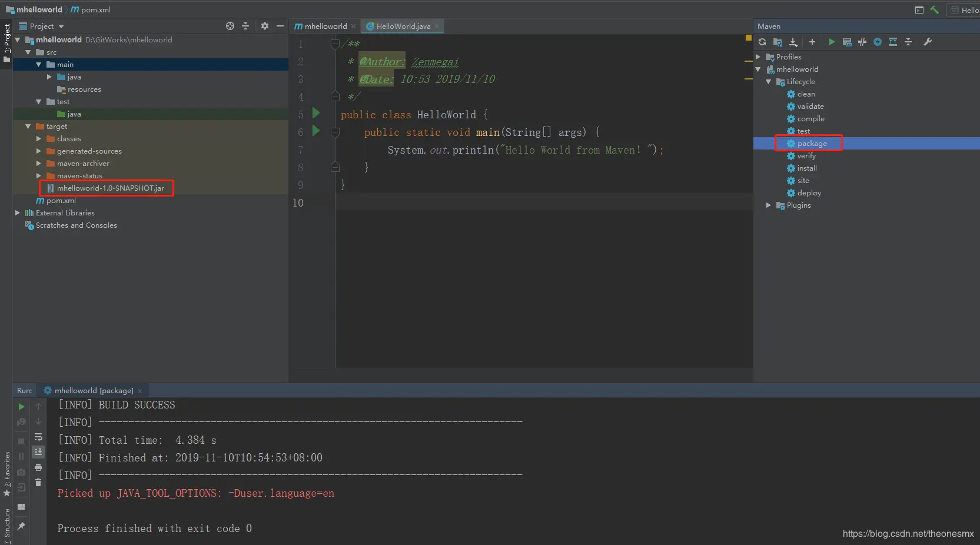
Task: Expand java folder under main
Action: coord(49,77)
